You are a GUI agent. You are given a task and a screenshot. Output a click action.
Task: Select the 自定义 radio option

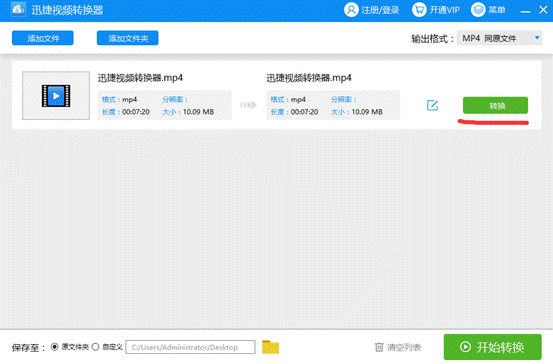coord(95,347)
